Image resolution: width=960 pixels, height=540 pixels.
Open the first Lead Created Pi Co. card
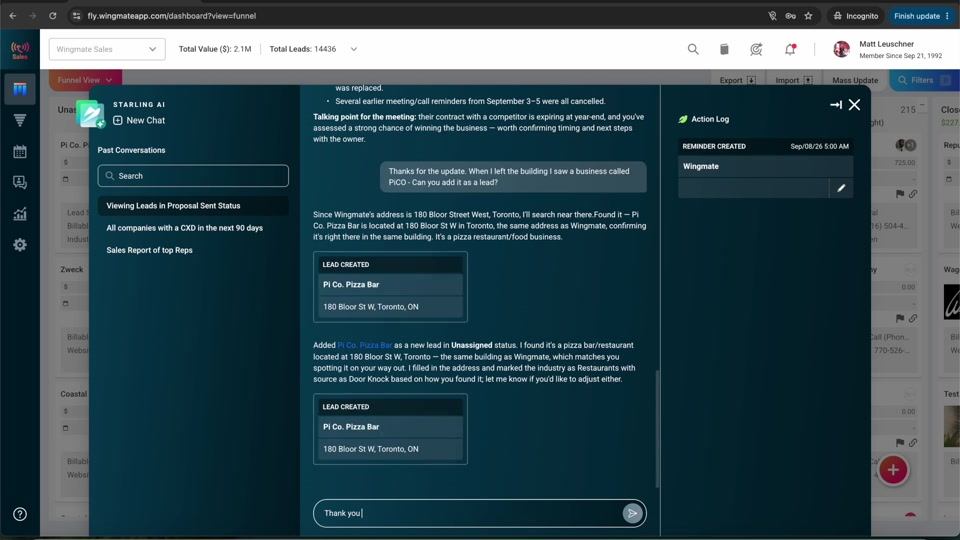390,287
